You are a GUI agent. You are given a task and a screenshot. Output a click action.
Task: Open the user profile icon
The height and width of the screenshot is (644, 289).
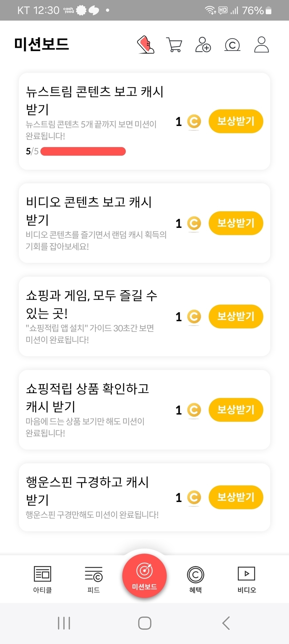click(x=261, y=45)
